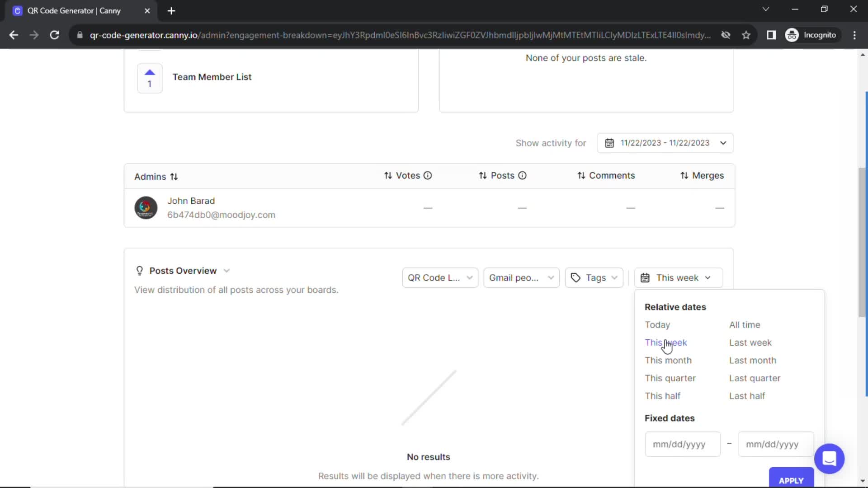Click the sort icon next to Comments

[x=581, y=175]
